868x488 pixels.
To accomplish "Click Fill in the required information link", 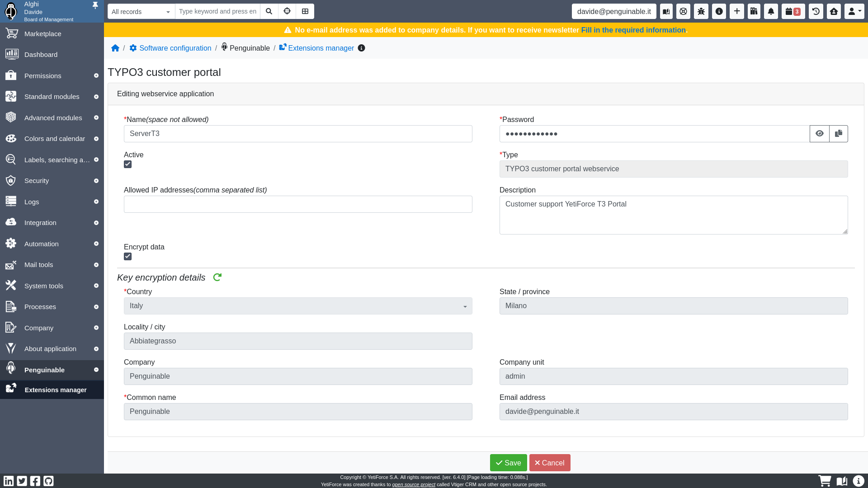I will point(633,30).
